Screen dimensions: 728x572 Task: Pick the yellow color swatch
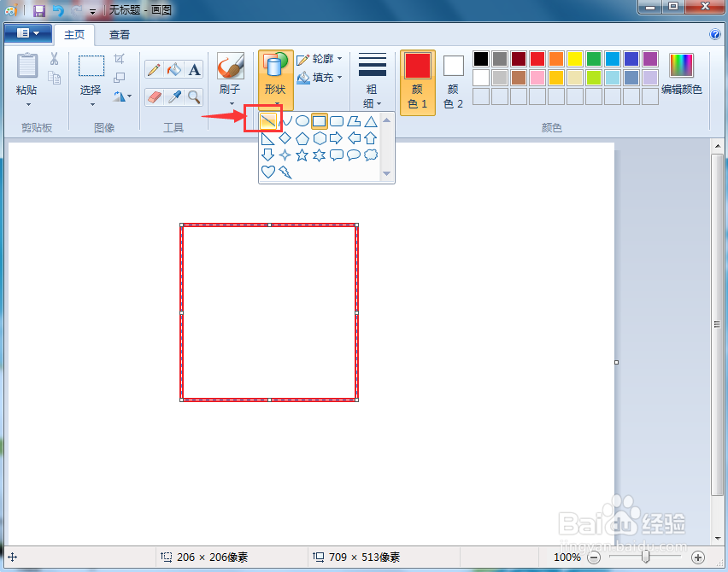575,59
